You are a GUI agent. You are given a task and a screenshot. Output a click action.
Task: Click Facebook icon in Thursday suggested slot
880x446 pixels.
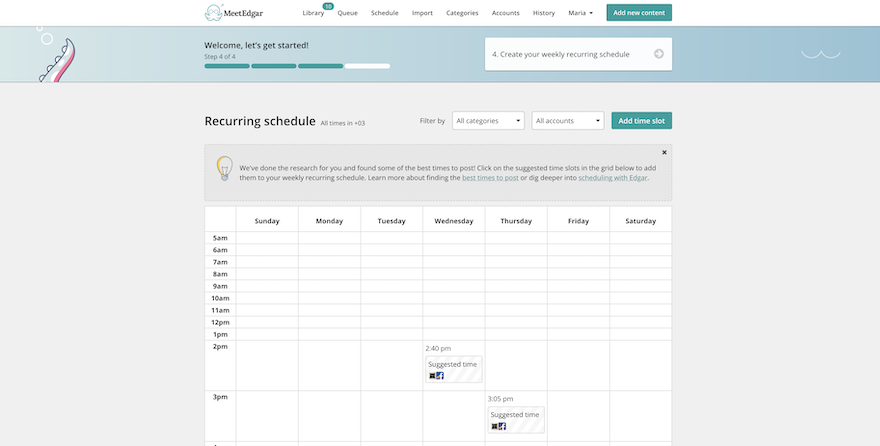tap(502, 426)
